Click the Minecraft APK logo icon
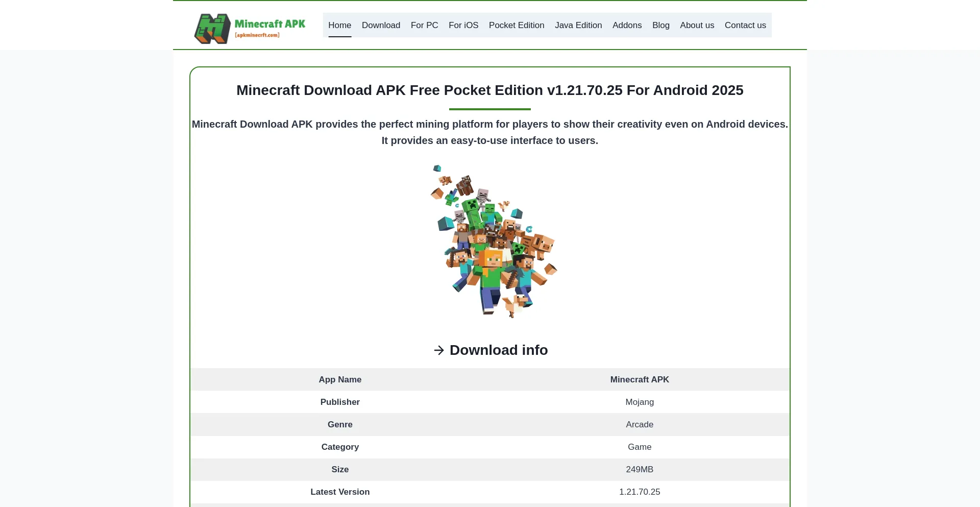This screenshot has width=980, height=507. click(212, 28)
